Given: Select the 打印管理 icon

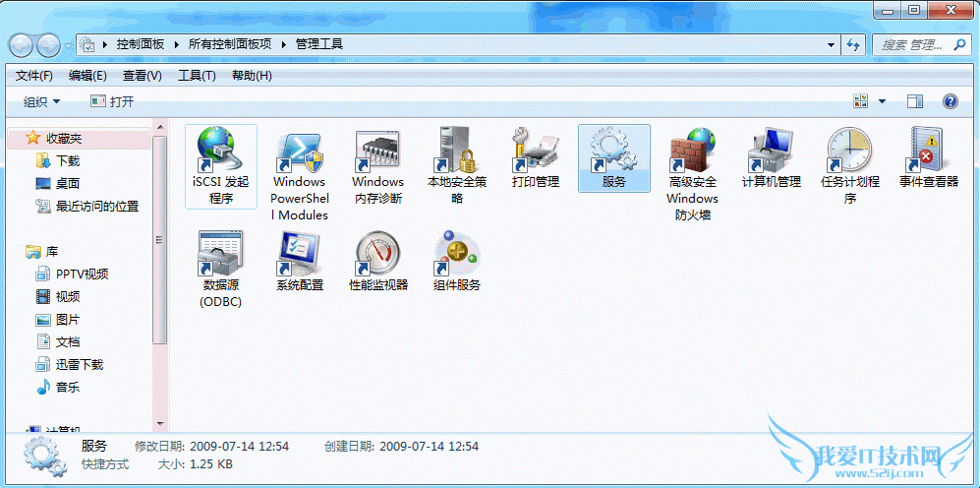Looking at the screenshot, I should click(x=535, y=151).
